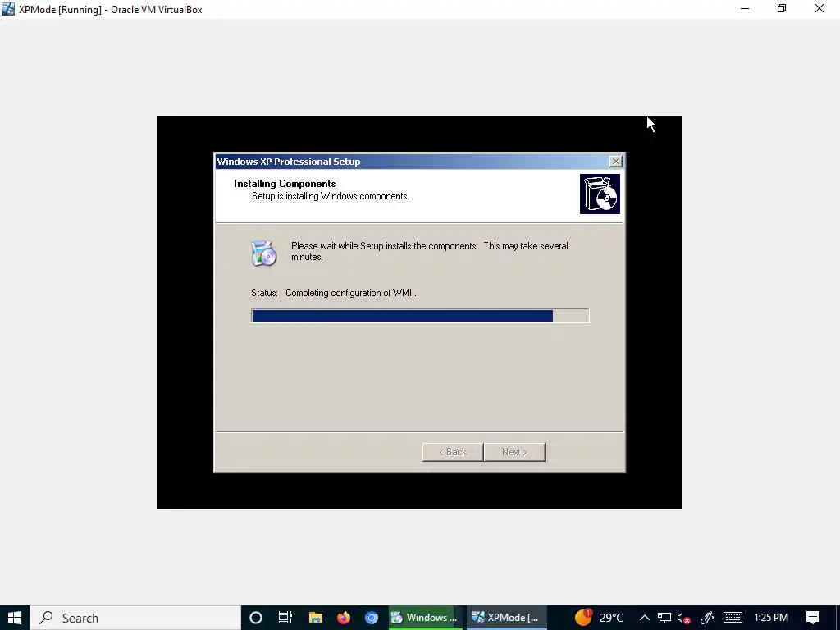Image resolution: width=840 pixels, height=630 pixels.
Task: Open the touch keyboard tray icon
Action: click(x=733, y=618)
